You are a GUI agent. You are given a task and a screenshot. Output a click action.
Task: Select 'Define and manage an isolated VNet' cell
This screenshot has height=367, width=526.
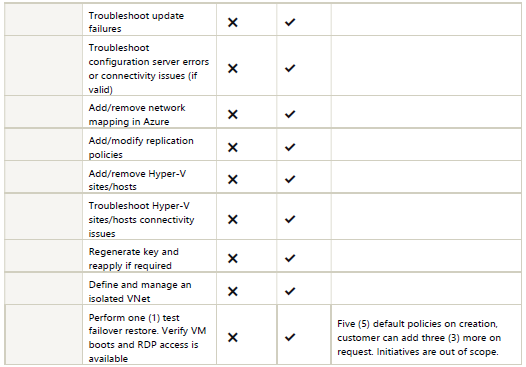(149, 289)
